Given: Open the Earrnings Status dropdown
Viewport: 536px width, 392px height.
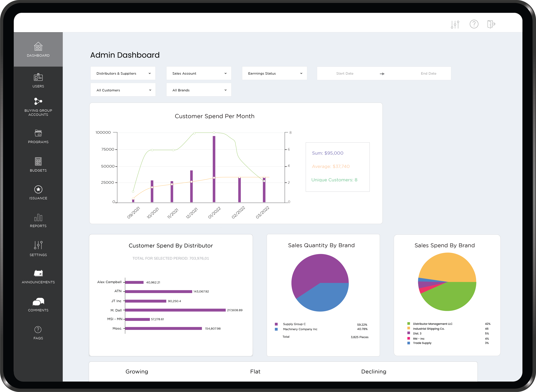Looking at the screenshot, I should [274, 73].
